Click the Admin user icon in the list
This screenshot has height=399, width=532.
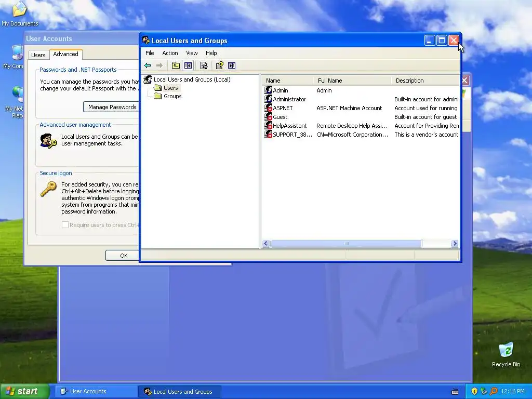click(x=269, y=90)
